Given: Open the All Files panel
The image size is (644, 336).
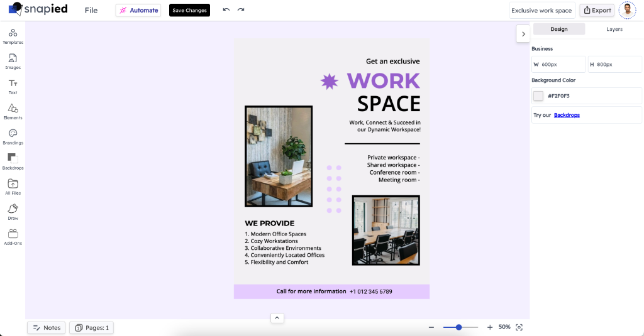Looking at the screenshot, I should pyautogui.click(x=13, y=187).
